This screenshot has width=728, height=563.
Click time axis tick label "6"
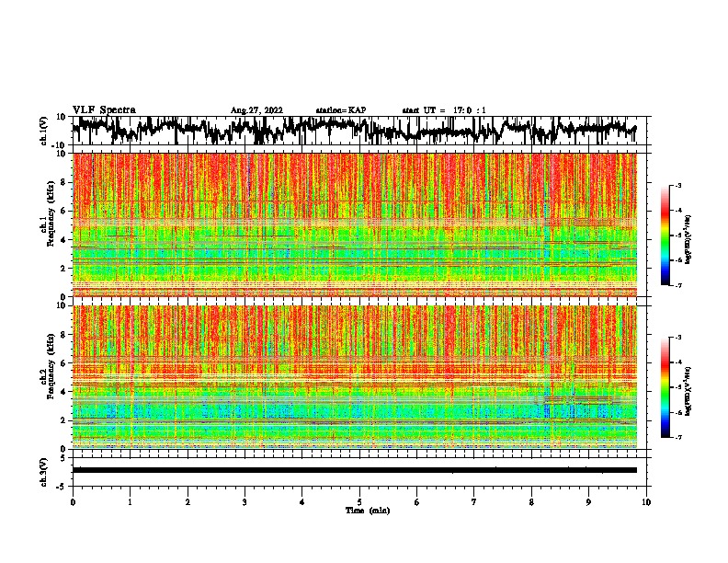coord(417,502)
